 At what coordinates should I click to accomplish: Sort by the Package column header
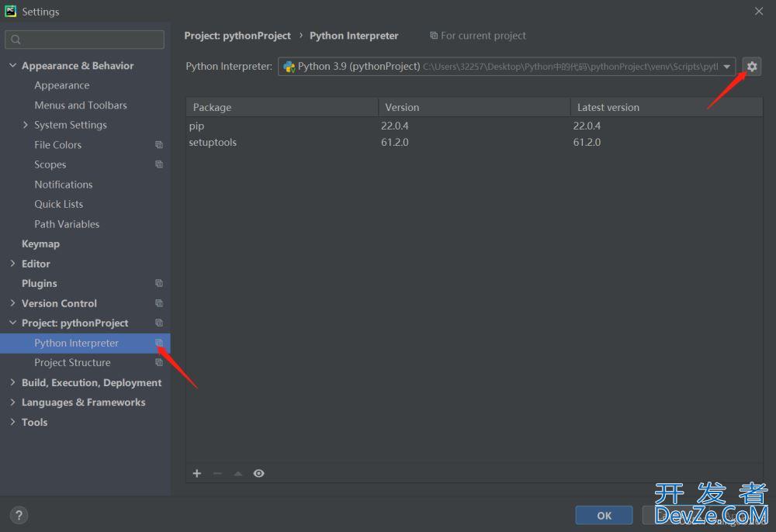click(282, 107)
